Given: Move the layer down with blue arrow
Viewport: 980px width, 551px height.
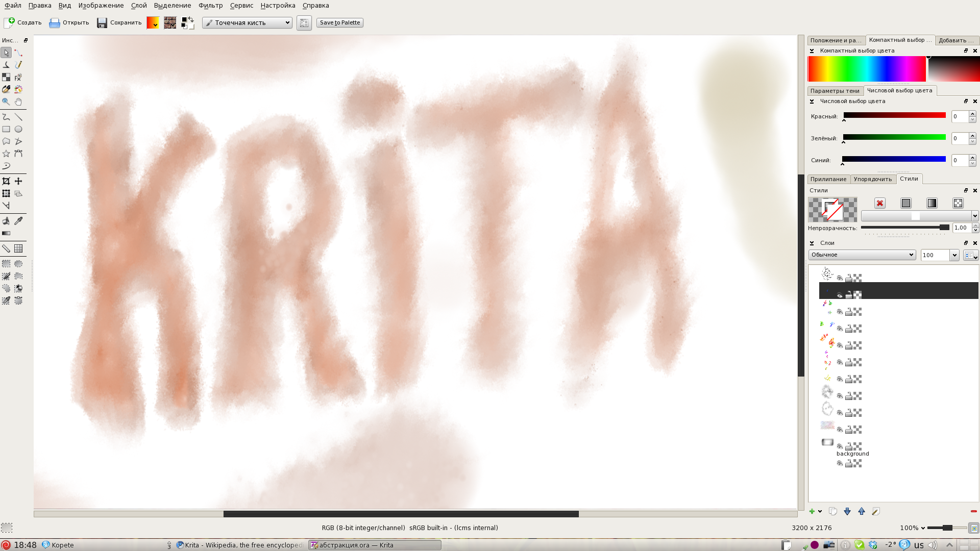Looking at the screenshot, I should [x=847, y=511].
